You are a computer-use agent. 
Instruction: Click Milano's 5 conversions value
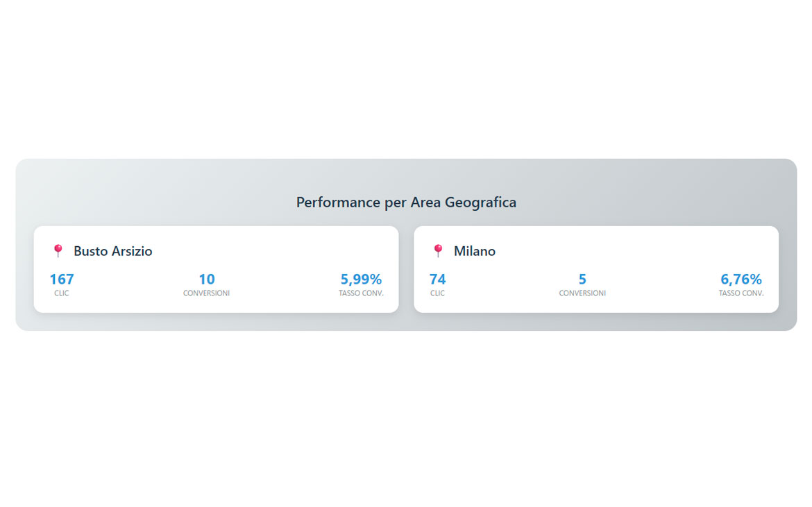pos(582,280)
